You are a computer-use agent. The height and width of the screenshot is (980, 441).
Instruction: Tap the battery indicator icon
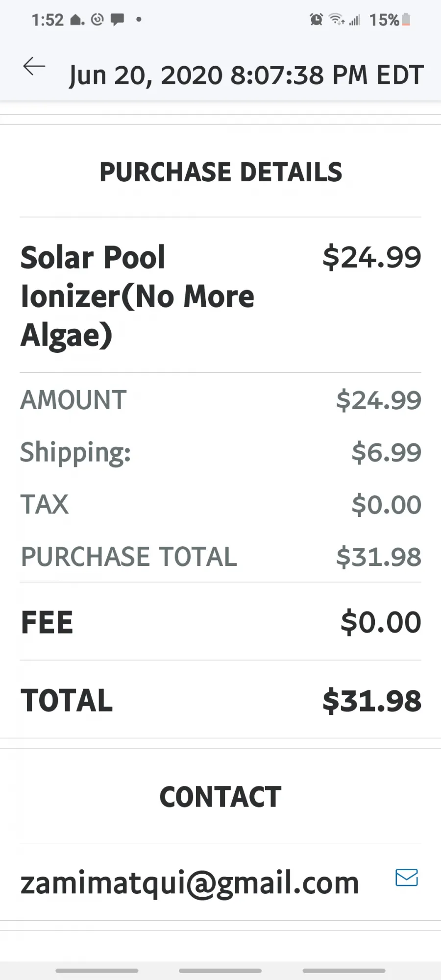point(406,20)
